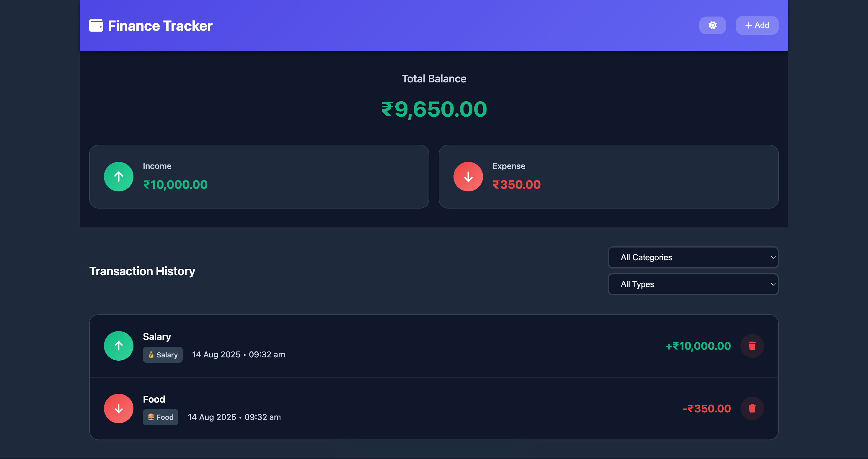Viewport: 868px width, 459px height.
Task: Open the All Categories dropdown
Action: tap(693, 257)
